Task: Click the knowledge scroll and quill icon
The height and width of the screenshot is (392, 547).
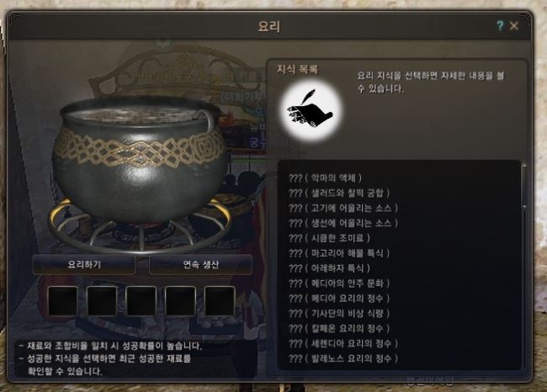Action: coord(311,110)
